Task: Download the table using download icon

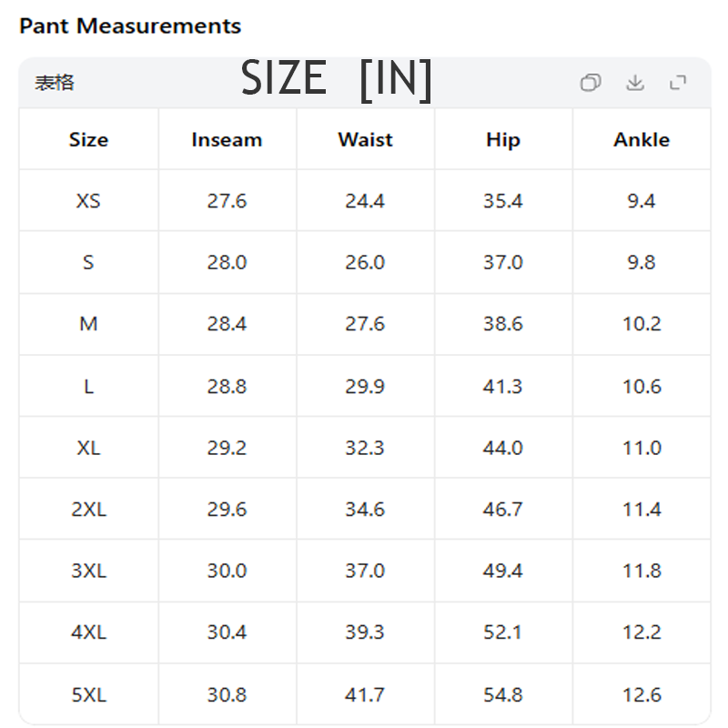Action: click(x=634, y=83)
